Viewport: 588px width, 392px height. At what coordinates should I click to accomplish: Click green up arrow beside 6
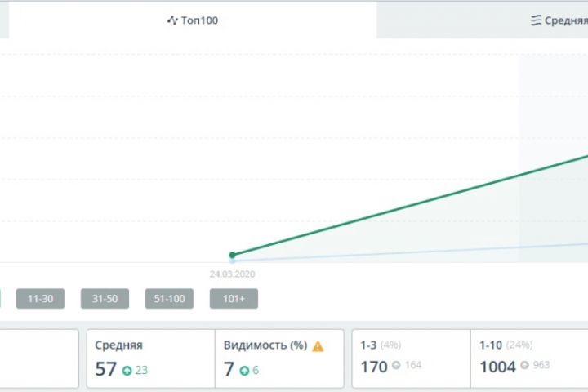(244, 370)
